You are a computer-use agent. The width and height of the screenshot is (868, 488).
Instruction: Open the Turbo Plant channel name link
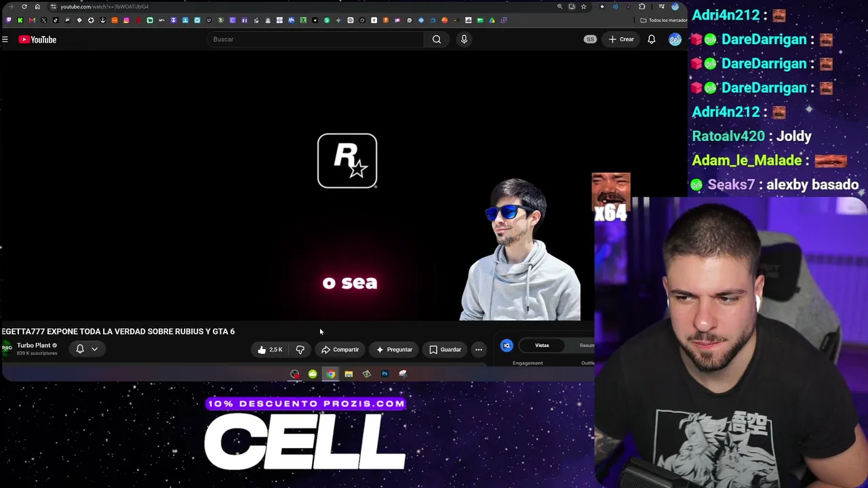point(33,346)
